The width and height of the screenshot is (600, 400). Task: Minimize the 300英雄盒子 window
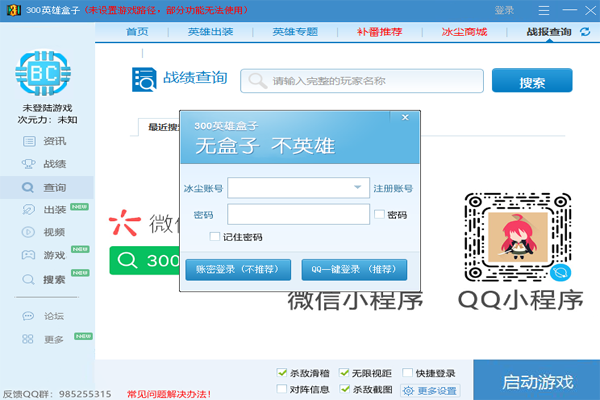tap(569, 10)
